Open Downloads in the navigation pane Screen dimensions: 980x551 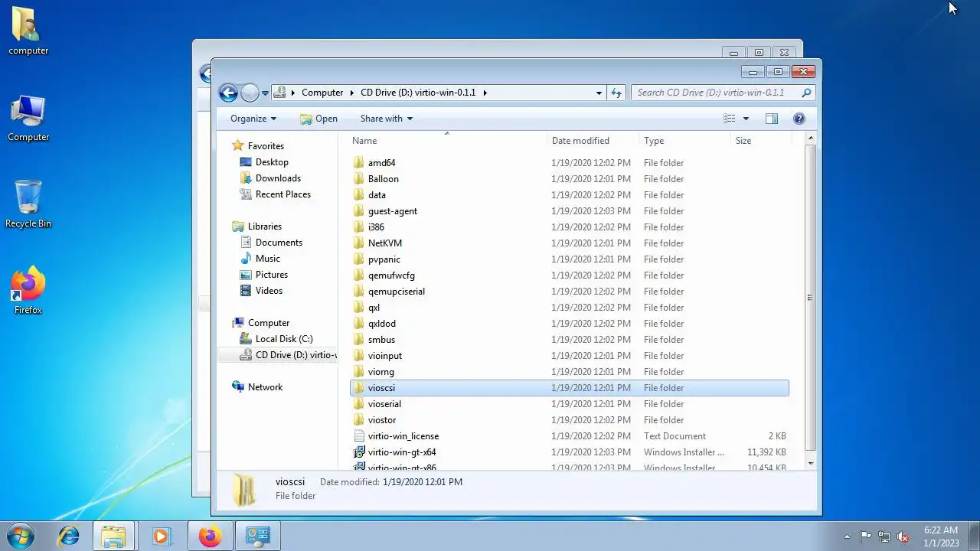pos(278,178)
